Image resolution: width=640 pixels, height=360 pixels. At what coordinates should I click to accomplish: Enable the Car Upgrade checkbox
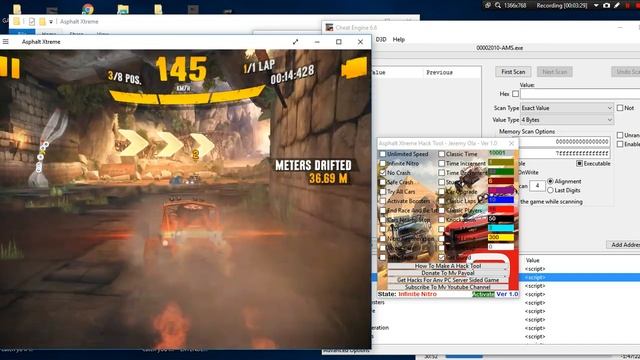(x=441, y=191)
